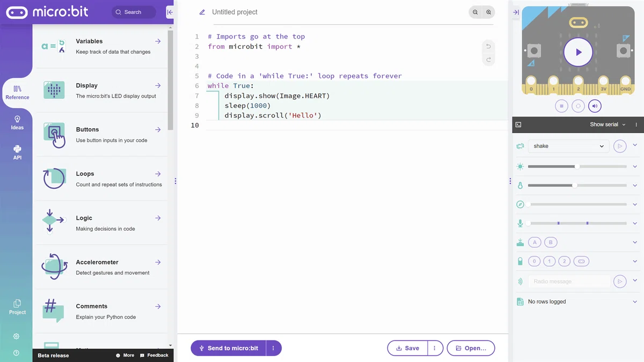644x362 pixels.
Task: Mute the simulator sound
Action: click(595, 106)
